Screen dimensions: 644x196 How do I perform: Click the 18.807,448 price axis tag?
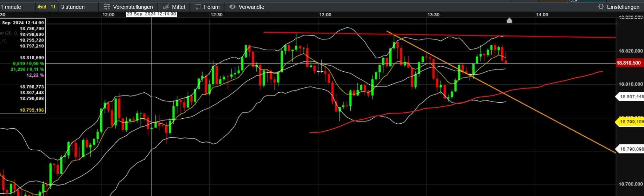630,97
